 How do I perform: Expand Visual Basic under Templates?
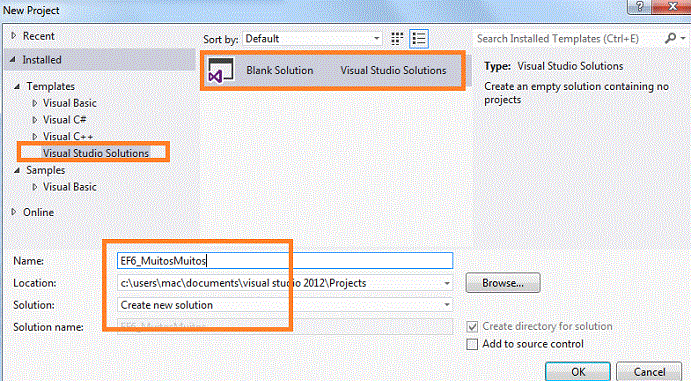[34, 103]
